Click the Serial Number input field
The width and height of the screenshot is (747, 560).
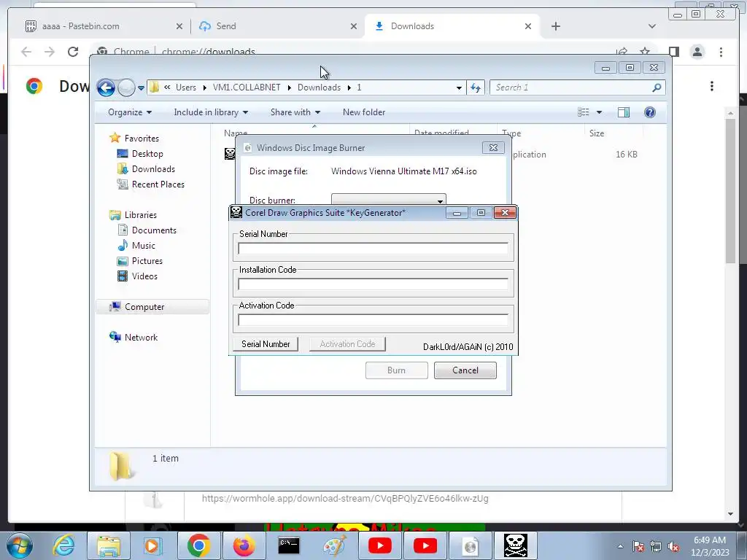373,249
